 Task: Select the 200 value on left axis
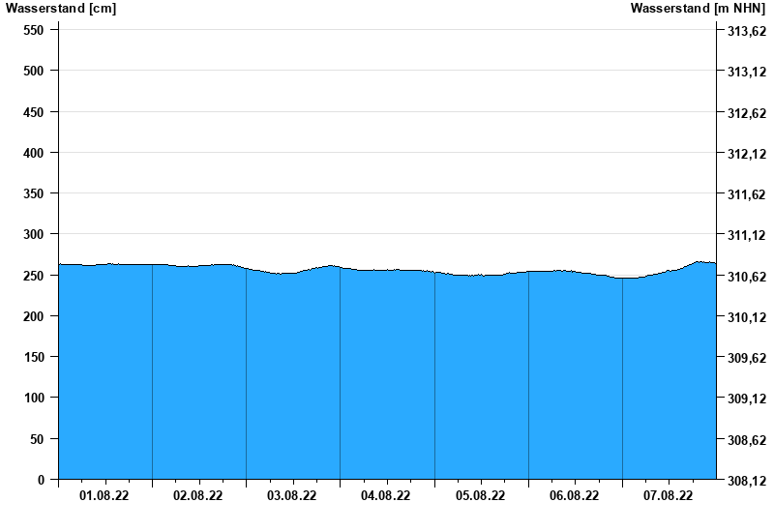tap(34, 316)
